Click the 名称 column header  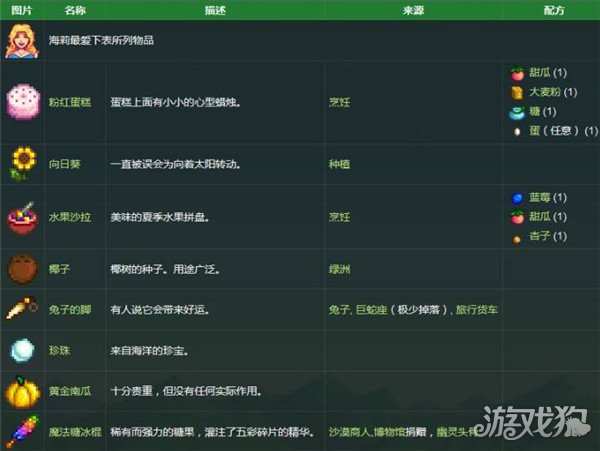[75, 10]
